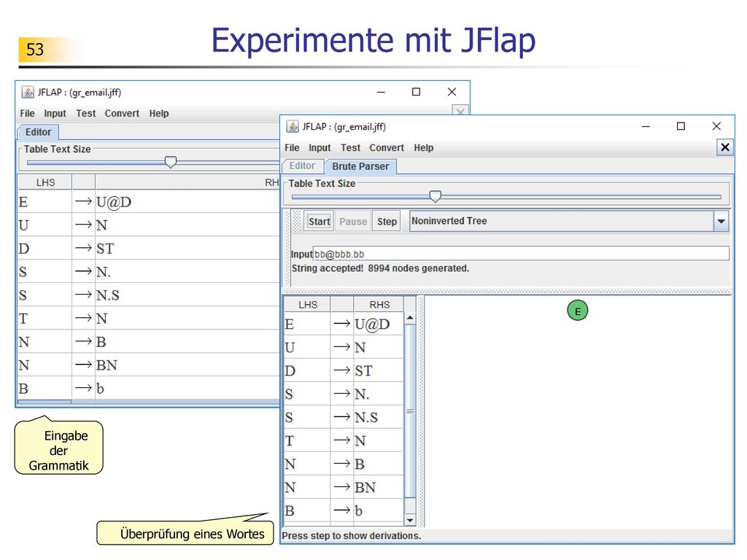Click the empty new row in back editor
This screenshot has width=747, height=560.
pyautogui.click(x=149, y=402)
